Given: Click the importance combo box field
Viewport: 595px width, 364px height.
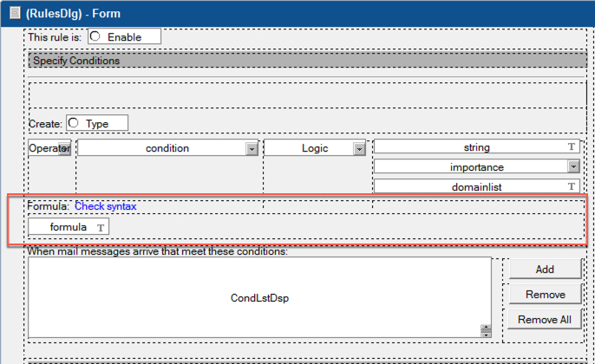Looking at the screenshot, I should point(477,166).
